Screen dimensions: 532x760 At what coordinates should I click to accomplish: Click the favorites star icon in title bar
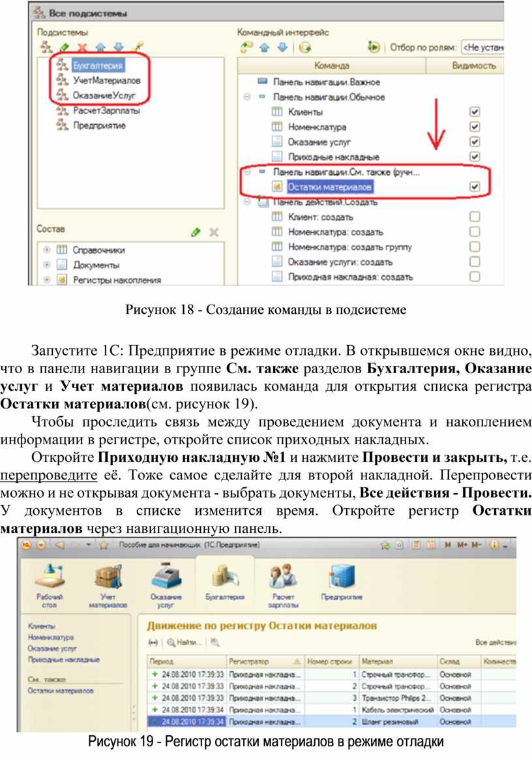click(x=104, y=545)
